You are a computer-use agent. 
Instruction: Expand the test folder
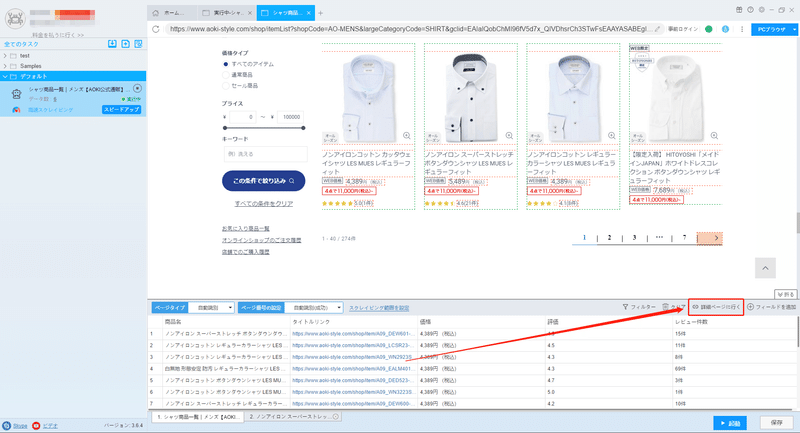pos(5,56)
